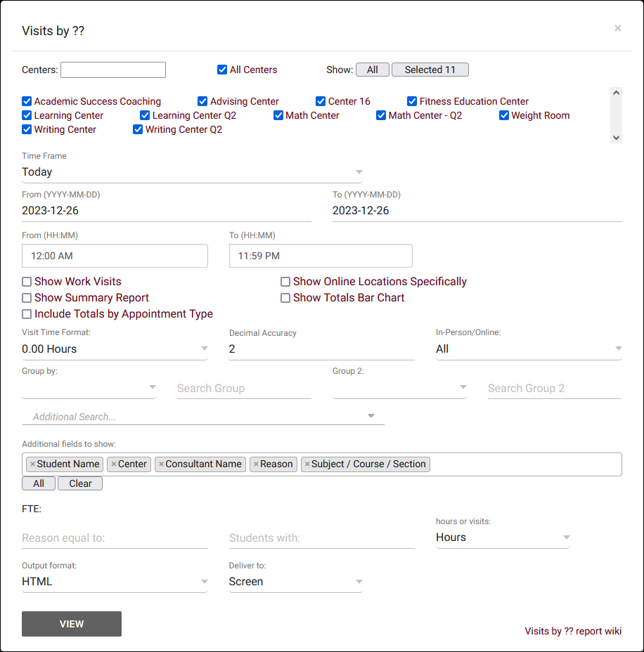The height and width of the screenshot is (652, 644).
Task: Untick the All Centers checkbox
Action: pyautogui.click(x=222, y=70)
